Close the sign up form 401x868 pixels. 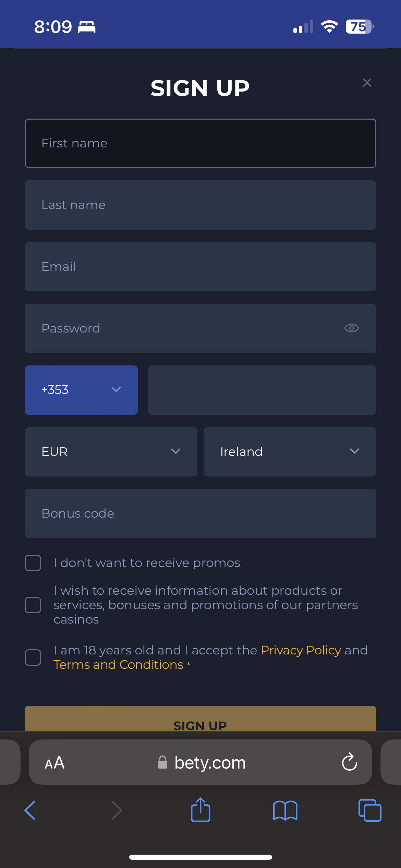(x=367, y=83)
